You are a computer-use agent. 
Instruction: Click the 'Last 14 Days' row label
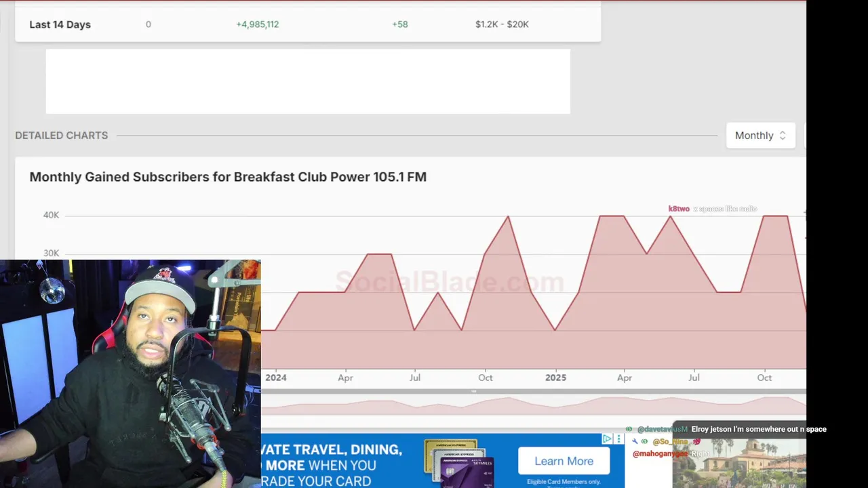pyautogui.click(x=60, y=24)
